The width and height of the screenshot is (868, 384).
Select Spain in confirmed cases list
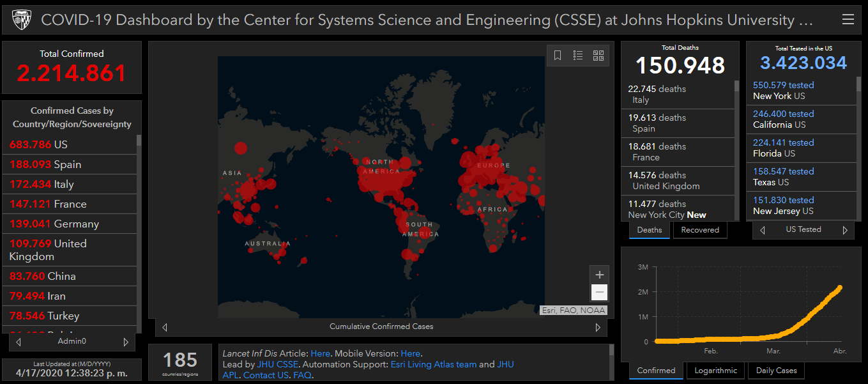[x=70, y=164]
